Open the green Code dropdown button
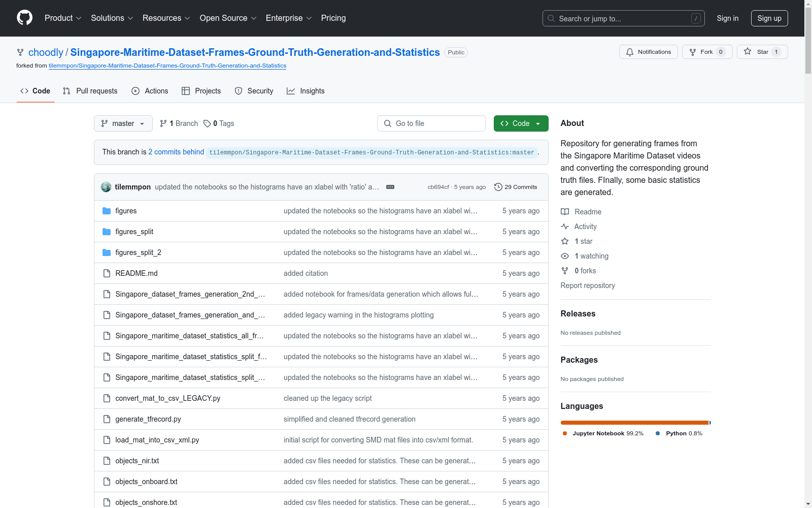Image resolution: width=812 pixels, height=508 pixels. point(521,123)
